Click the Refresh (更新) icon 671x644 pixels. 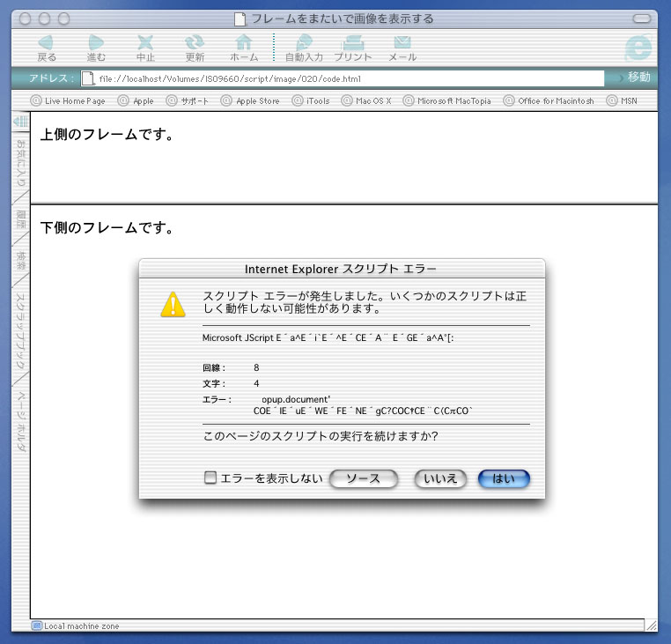(x=195, y=42)
